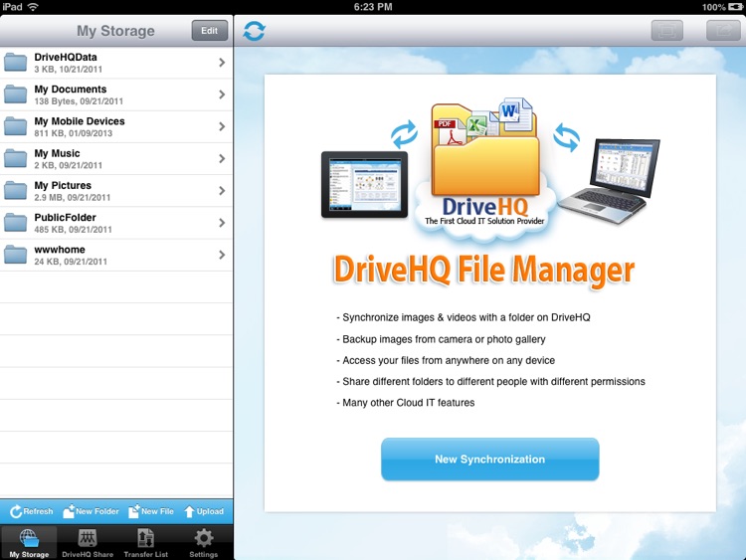Open the My Mobile Devices folder icon
The height and width of the screenshot is (560, 746).
point(16,126)
